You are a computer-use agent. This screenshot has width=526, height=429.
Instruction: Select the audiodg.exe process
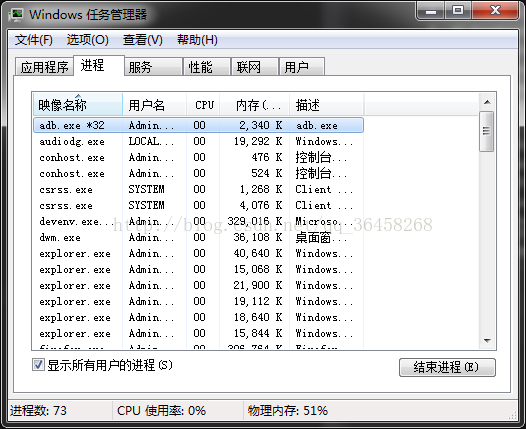click(198, 141)
